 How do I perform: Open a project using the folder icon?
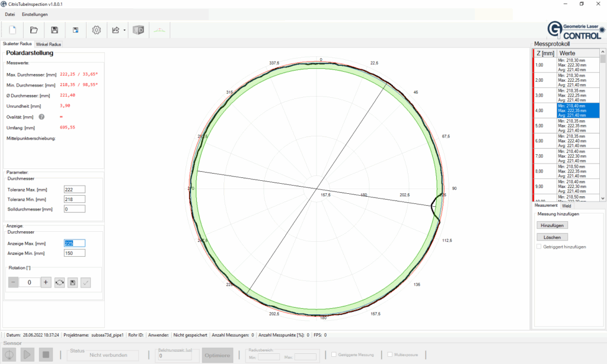coord(34,30)
